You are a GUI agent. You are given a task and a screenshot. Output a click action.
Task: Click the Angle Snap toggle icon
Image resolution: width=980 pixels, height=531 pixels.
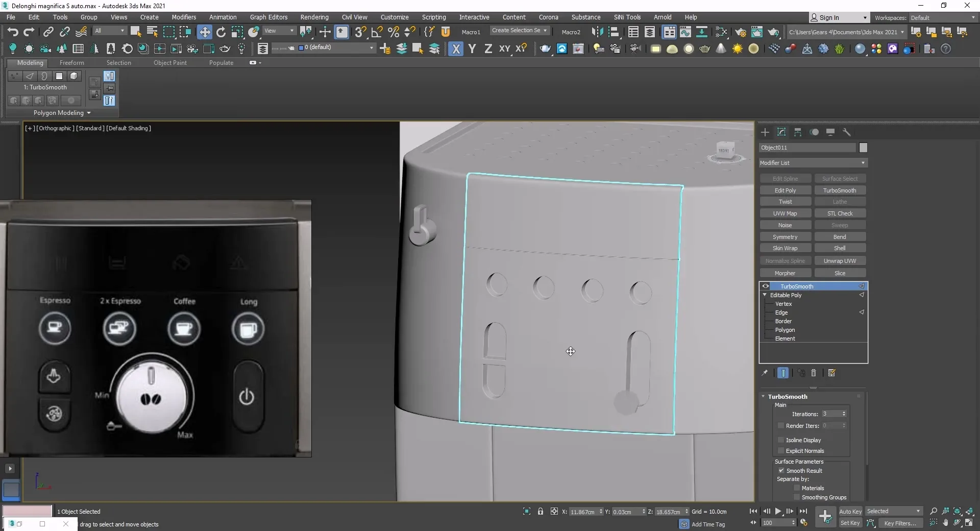coord(377,32)
